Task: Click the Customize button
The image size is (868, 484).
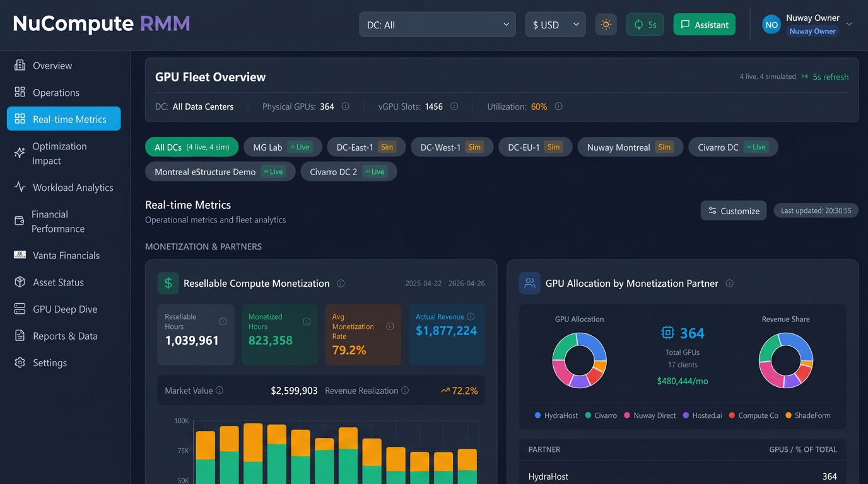Action: (734, 210)
